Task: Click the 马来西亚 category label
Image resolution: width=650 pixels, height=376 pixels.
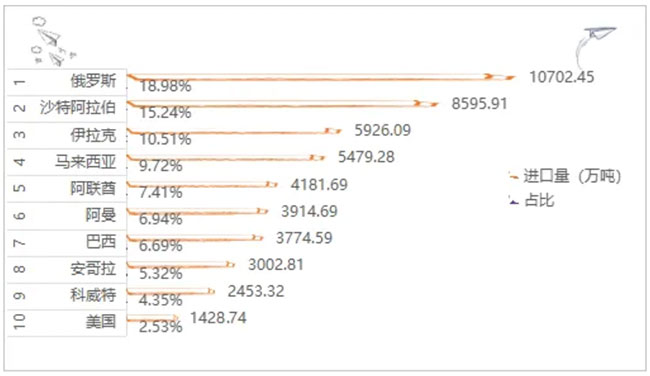Action: coord(85,162)
